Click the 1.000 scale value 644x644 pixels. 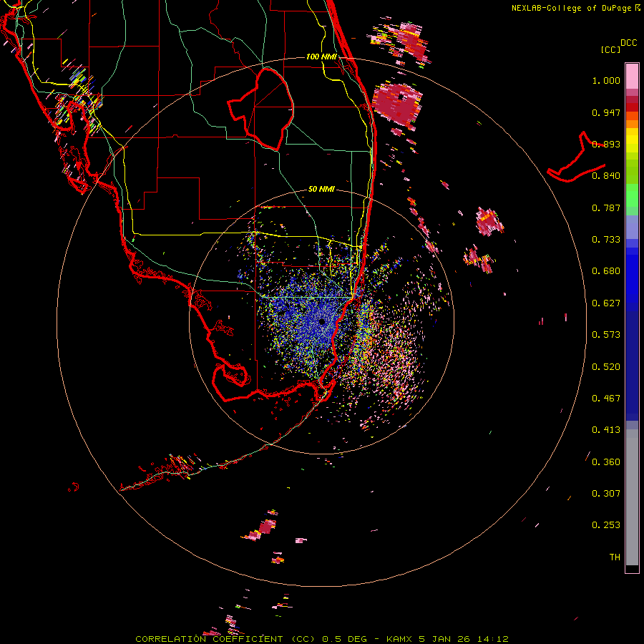pyautogui.click(x=606, y=80)
